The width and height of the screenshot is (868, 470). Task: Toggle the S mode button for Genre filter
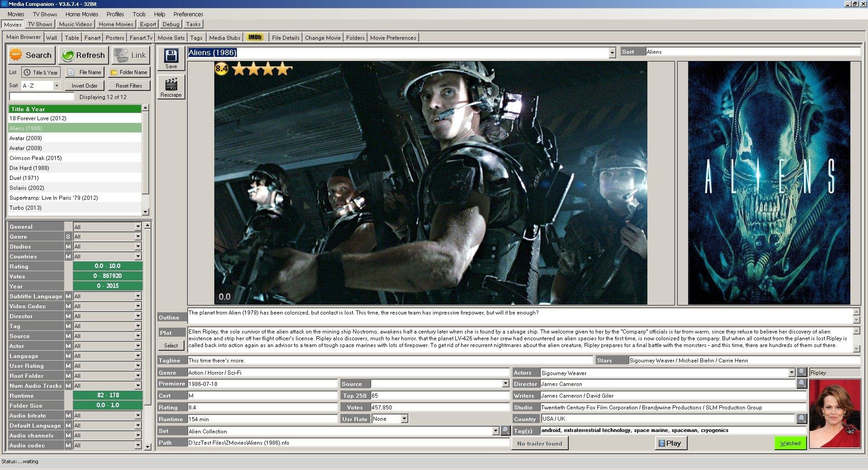68,237
